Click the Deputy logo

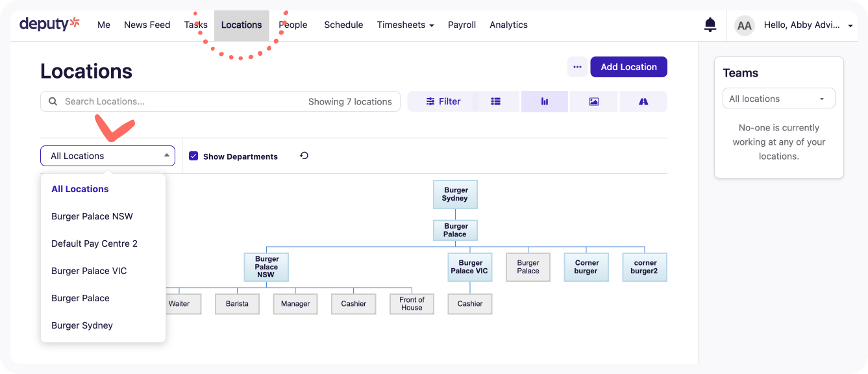[x=49, y=25]
